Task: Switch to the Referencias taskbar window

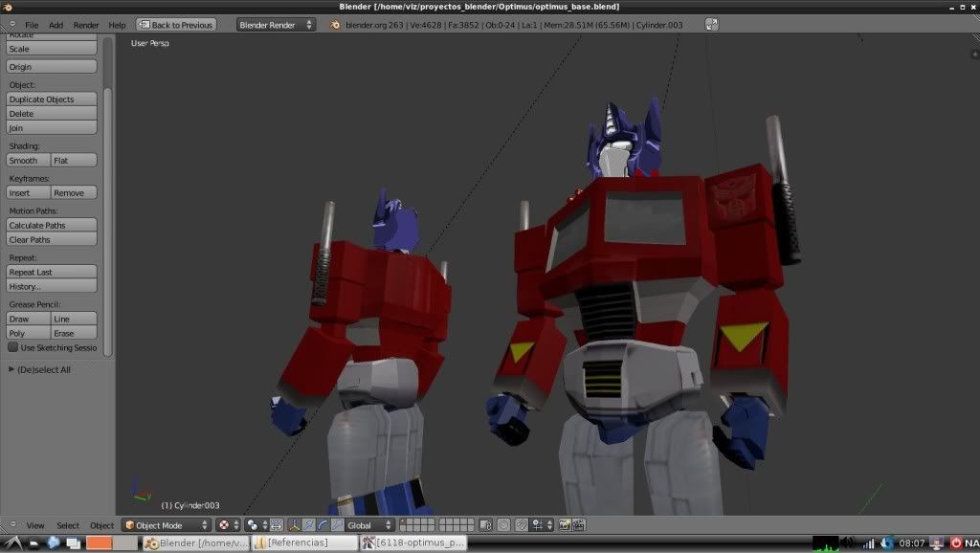Action: click(x=303, y=543)
